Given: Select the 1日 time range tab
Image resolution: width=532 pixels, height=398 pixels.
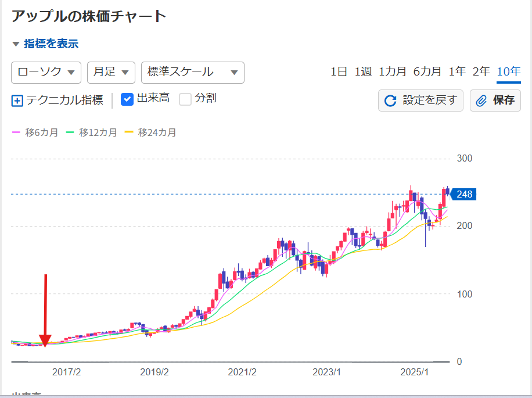Looking at the screenshot, I should coord(339,71).
